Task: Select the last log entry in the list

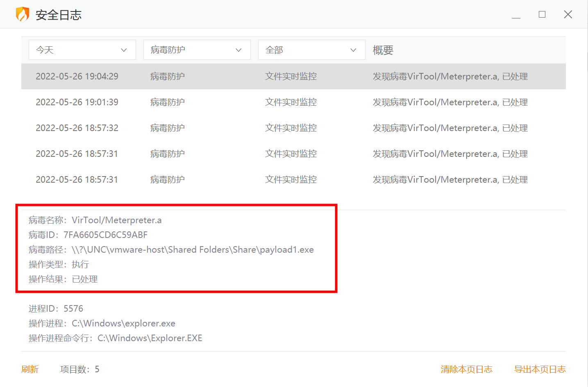Action: pyautogui.click(x=293, y=180)
